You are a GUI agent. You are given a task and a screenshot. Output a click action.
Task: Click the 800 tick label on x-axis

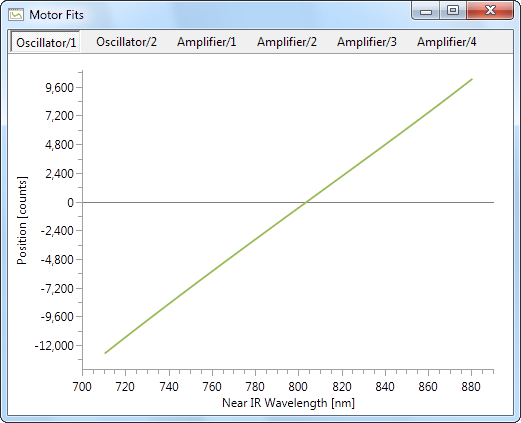pyautogui.click(x=298, y=387)
